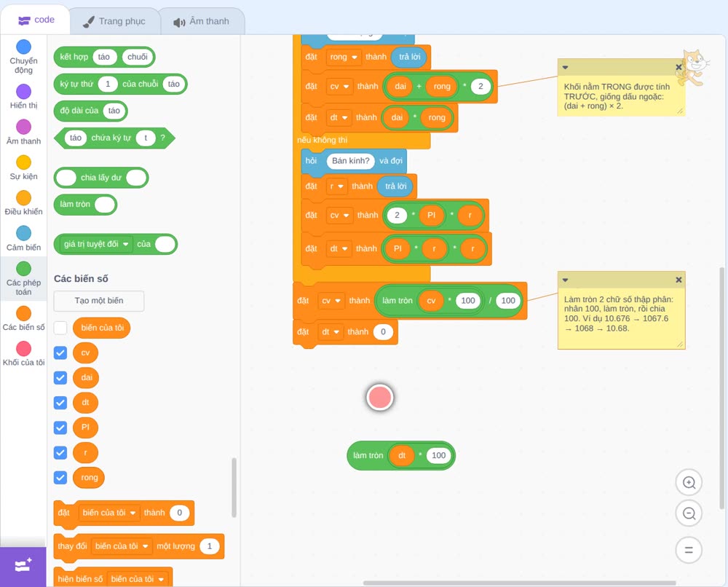The height and width of the screenshot is (587, 728).
Task: Click the chia lấy dư operator block
Action: [101, 178]
